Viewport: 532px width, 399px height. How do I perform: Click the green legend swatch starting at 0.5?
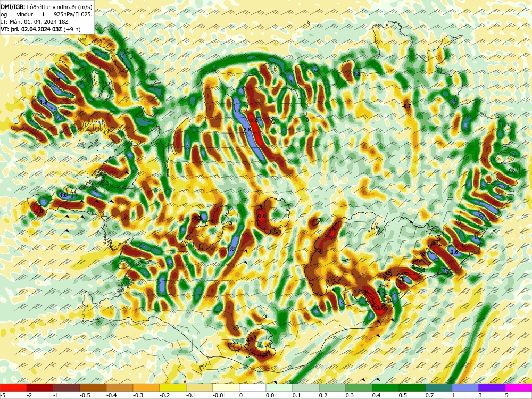pos(412,387)
